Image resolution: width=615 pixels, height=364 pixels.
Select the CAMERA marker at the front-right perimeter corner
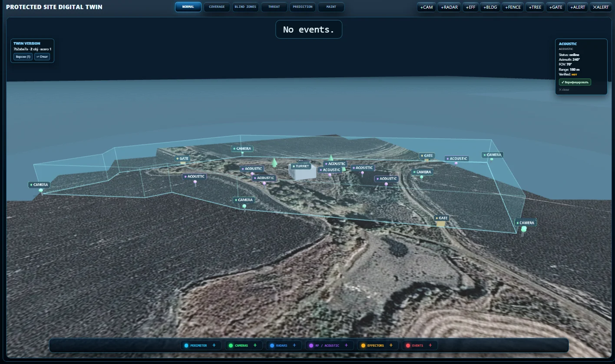526,223
